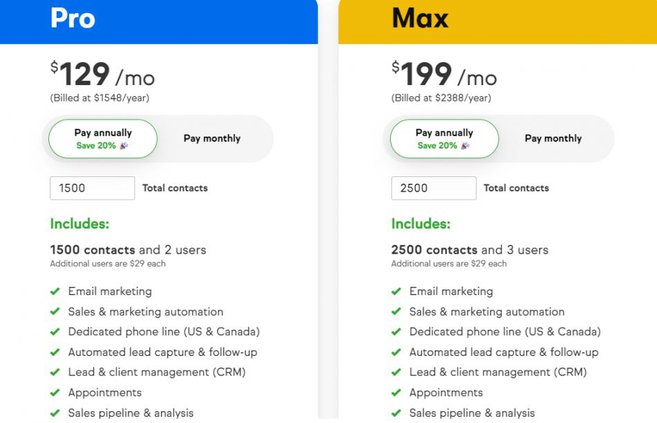Click the blue Pro plan header

(x=159, y=20)
